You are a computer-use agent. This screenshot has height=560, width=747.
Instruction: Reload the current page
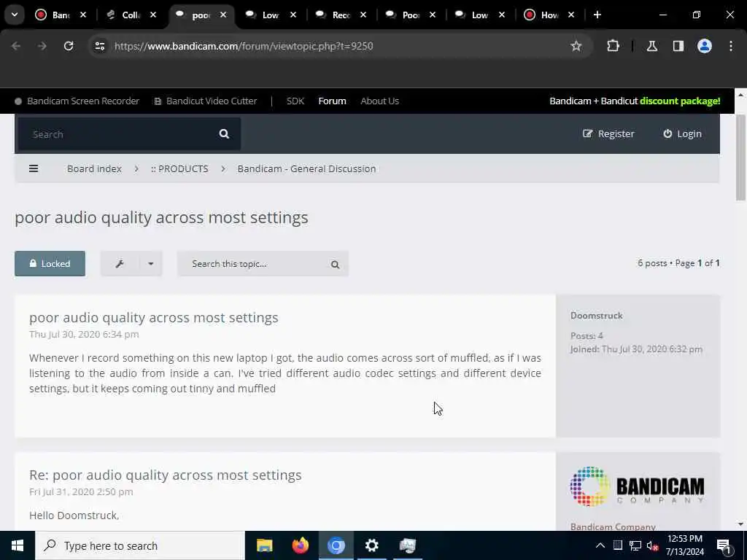[69, 46]
